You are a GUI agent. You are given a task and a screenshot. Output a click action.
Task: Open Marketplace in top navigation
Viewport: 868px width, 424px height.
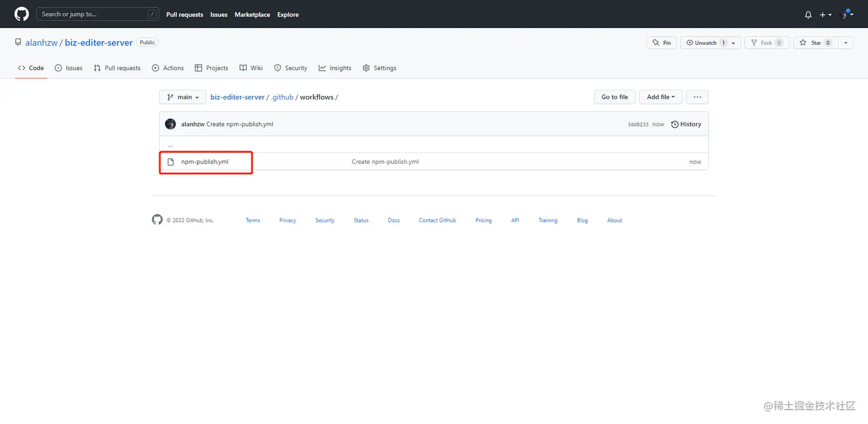pos(252,15)
